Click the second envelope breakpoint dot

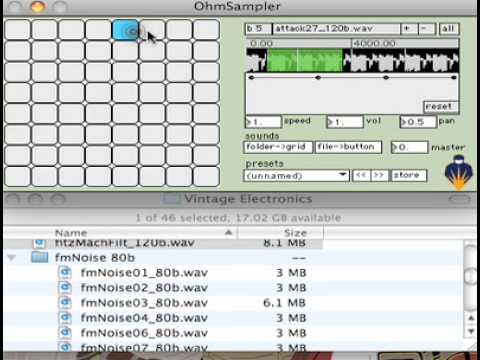[318, 78]
